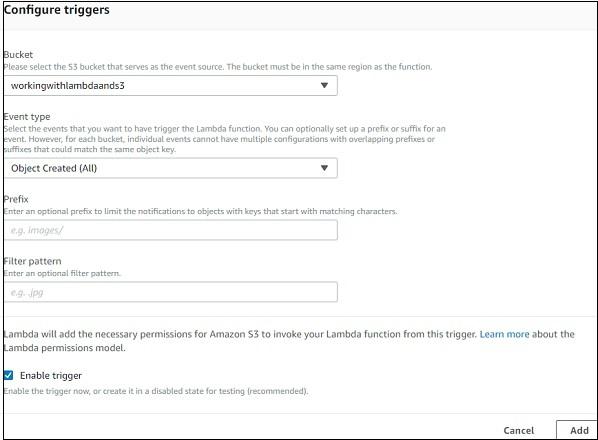Click the Prefix field label
This screenshot has height=440, width=598.
[16, 199]
